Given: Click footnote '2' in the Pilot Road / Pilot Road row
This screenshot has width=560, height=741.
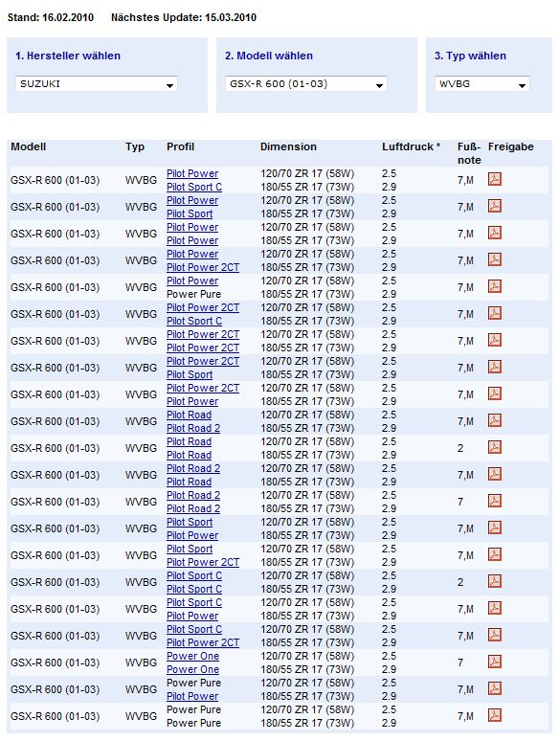Looking at the screenshot, I should 460,448.
